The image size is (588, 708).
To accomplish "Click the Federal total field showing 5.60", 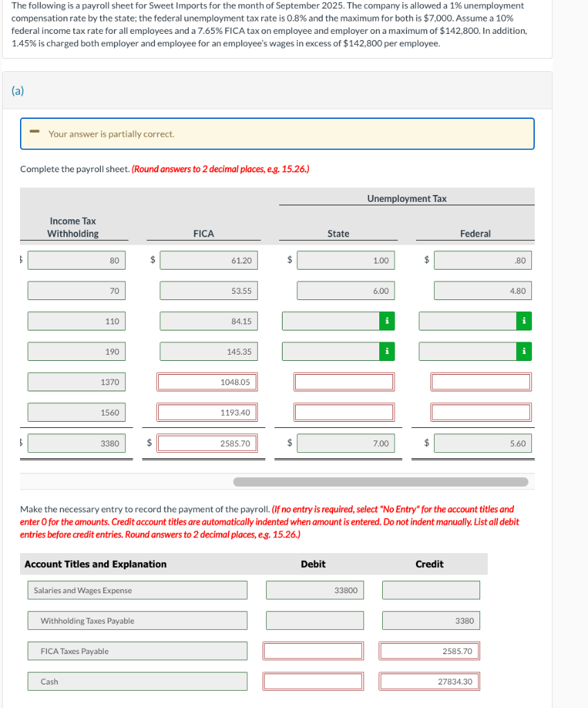I will 483,443.
